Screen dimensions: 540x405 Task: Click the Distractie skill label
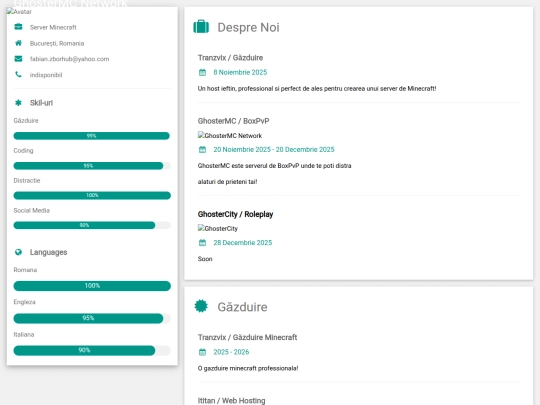click(27, 180)
